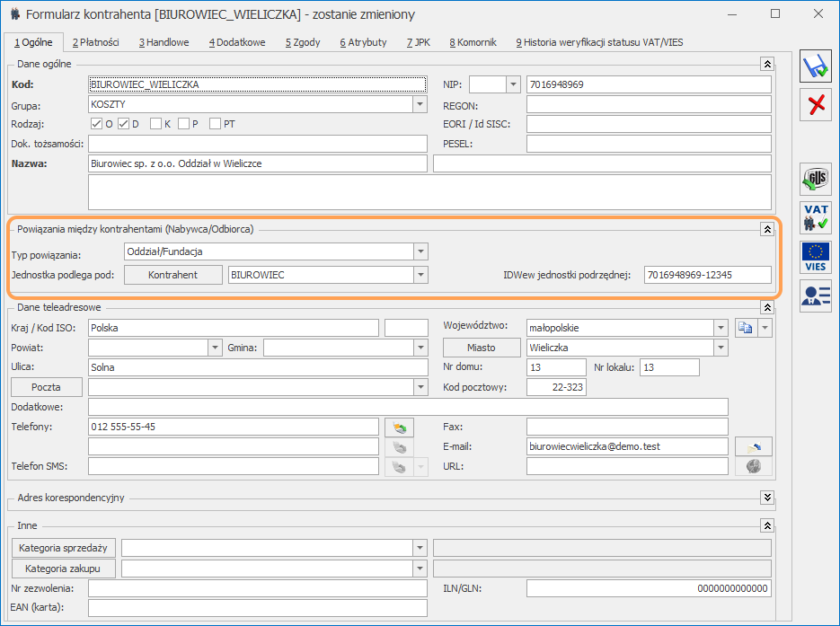The width and height of the screenshot is (840, 626).
Task: Collapse the Inne section
Action: (767, 526)
